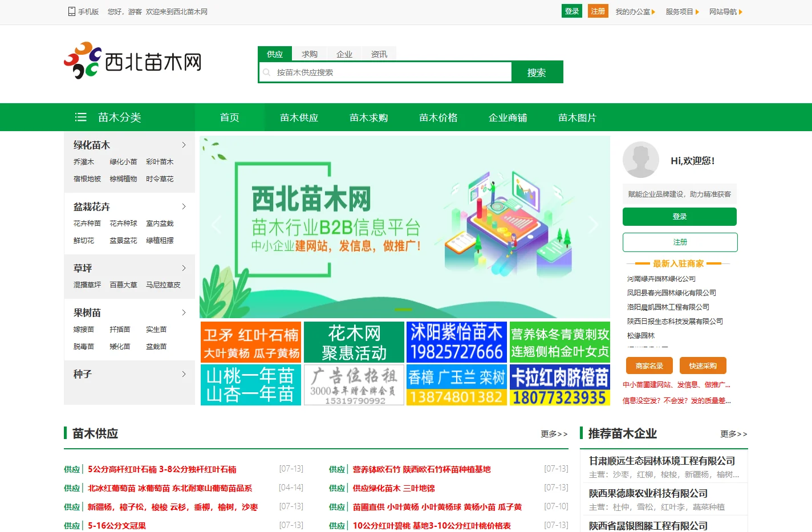Open 凤阳县春光园林绿化有限公司 link
This screenshot has height=532, width=812.
(x=672, y=293)
